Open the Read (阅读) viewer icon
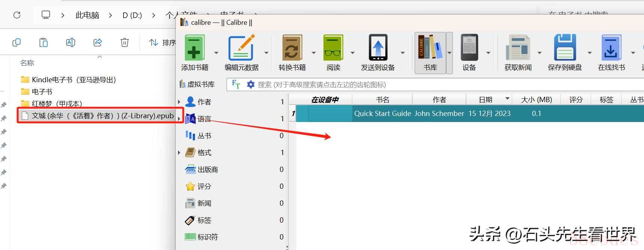Screen dimensions: 644x250 tap(333, 48)
